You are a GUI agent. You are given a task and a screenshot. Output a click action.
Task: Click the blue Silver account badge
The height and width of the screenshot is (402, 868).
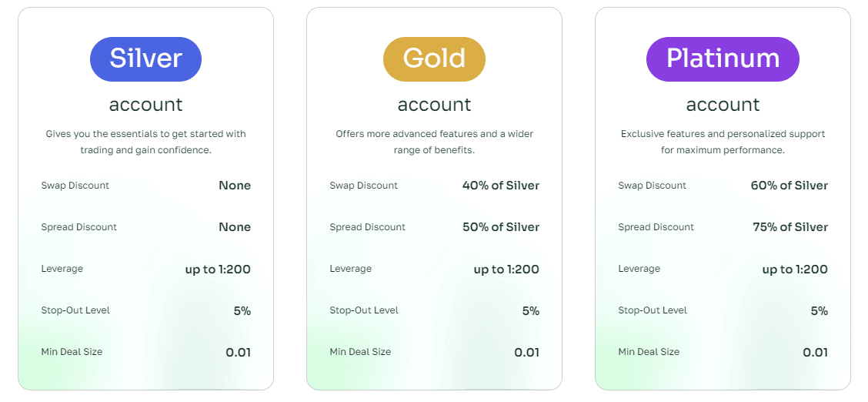click(x=145, y=59)
